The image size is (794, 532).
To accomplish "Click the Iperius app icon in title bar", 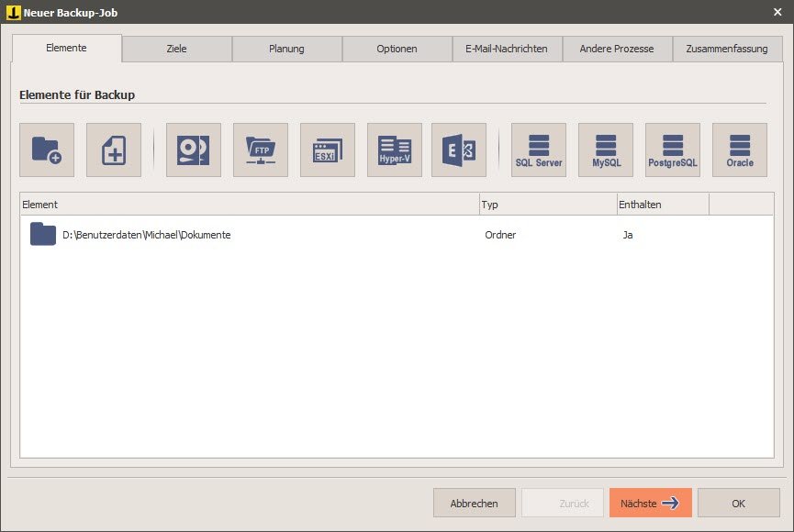I will (13, 12).
